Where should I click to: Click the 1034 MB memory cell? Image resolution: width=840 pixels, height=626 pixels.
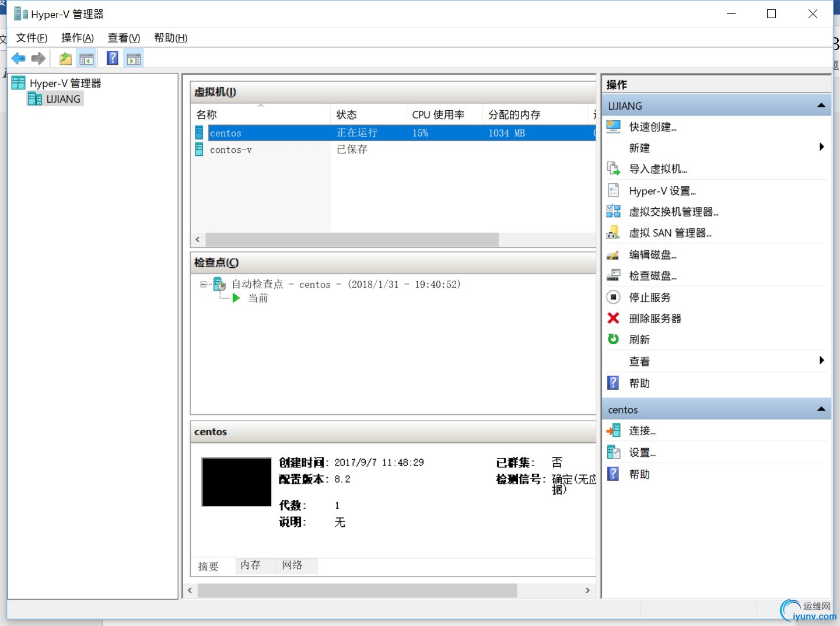507,133
